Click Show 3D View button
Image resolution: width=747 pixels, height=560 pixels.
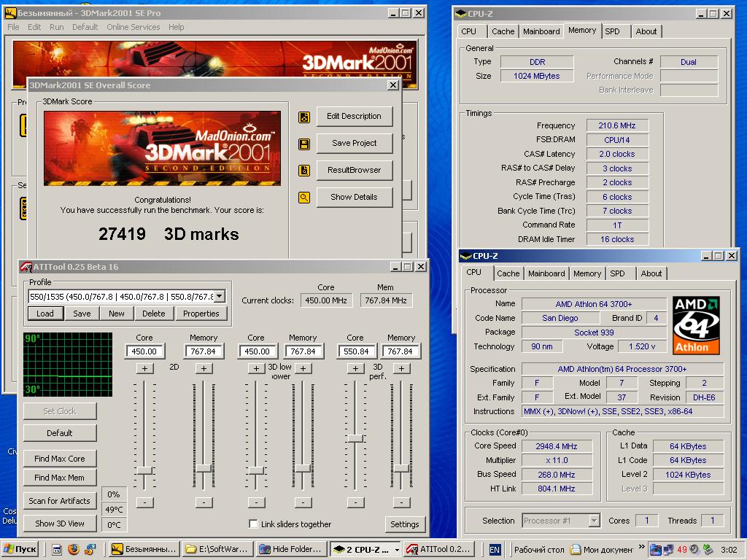60,524
